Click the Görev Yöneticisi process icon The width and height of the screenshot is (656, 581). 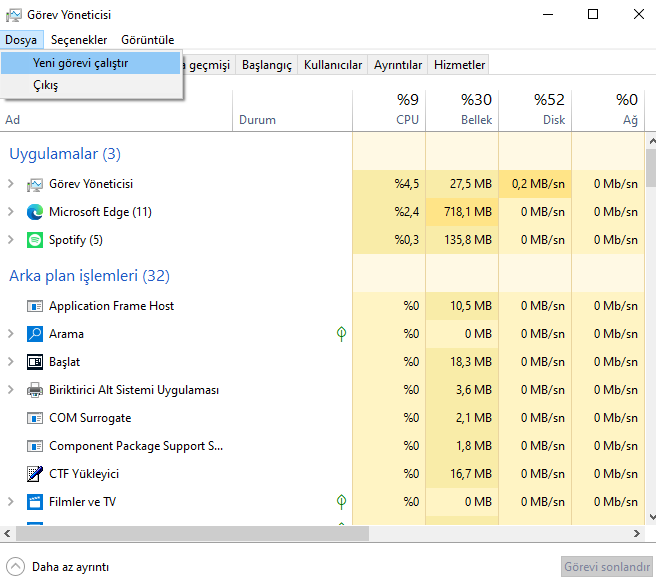35,184
